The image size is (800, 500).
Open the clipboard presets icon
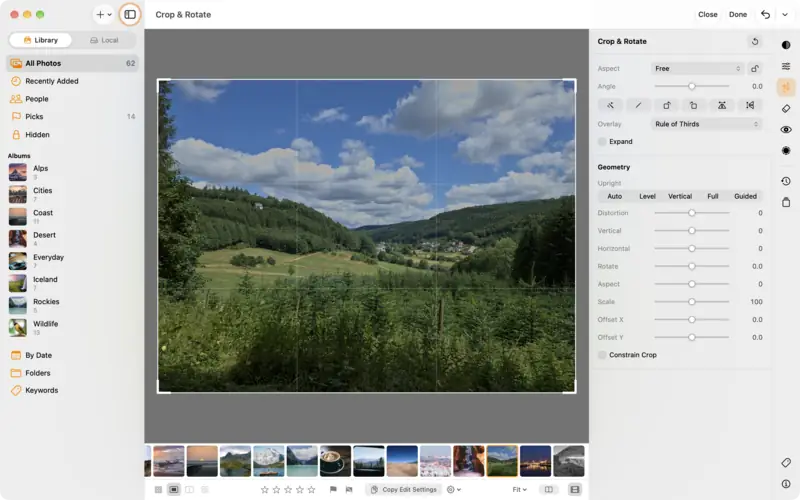(x=786, y=202)
